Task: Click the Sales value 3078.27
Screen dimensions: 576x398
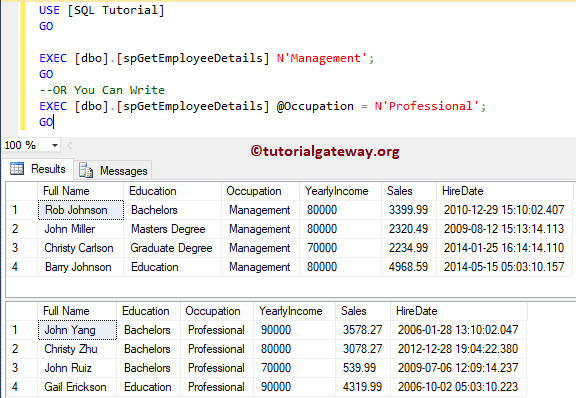Action: tap(363, 349)
